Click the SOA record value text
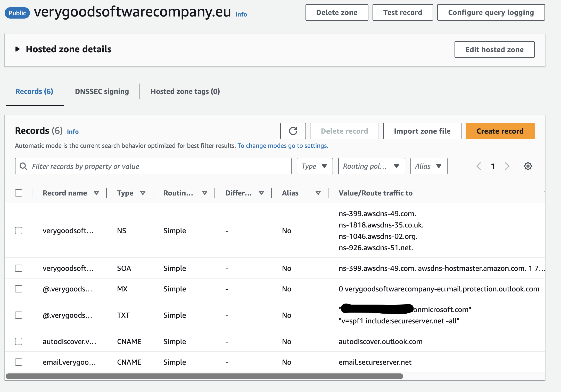Viewport: 561px width, 392px height. coord(442,268)
